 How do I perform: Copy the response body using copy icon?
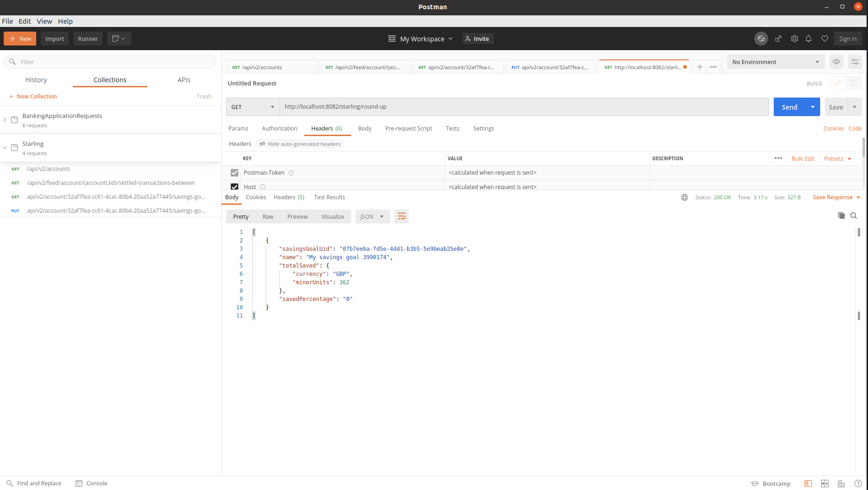pos(841,216)
